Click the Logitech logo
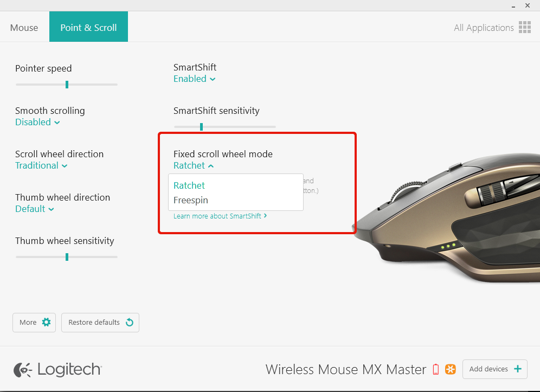The width and height of the screenshot is (540, 392). (x=57, y=370)
